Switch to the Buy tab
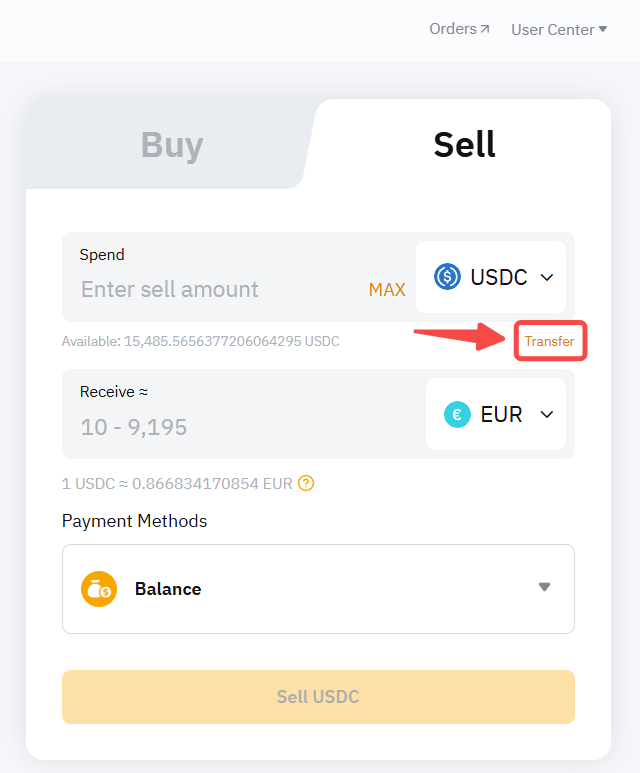The height and width of the screenshot is (773, 640). tap(171, 145)
